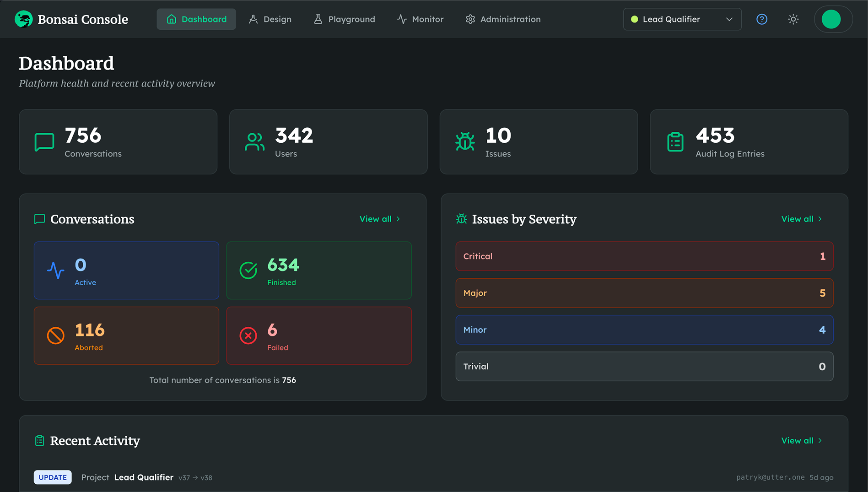Image resolution: width=868 pixels, height=492 pixels.
Task: Click the Bonsai Console turtle logo
Action: pos(23,19)
